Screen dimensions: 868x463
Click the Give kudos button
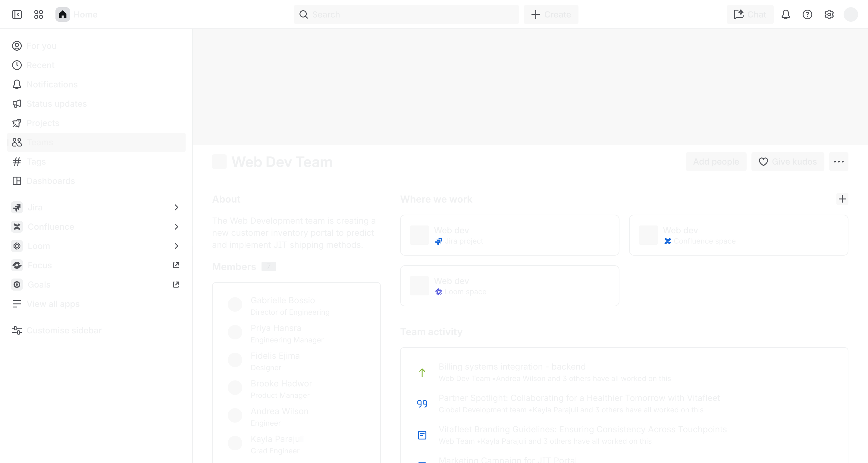(788, 162)
